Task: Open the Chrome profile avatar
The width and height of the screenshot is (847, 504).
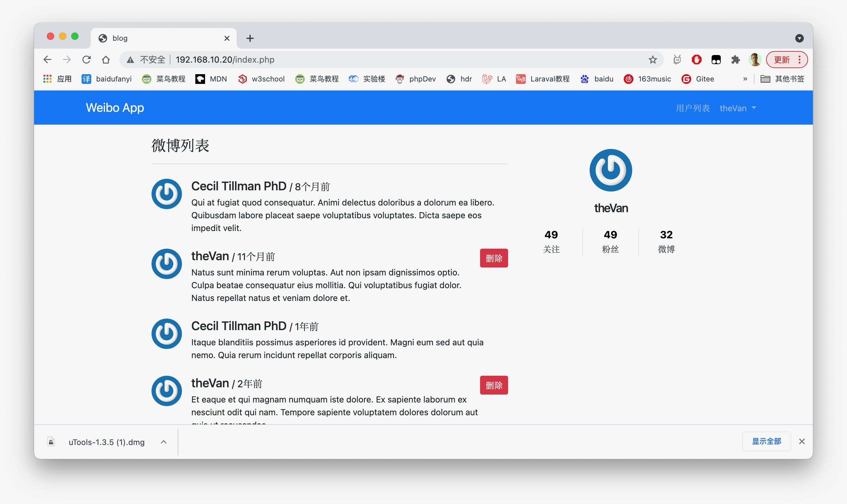Action: tap(755, 60)
